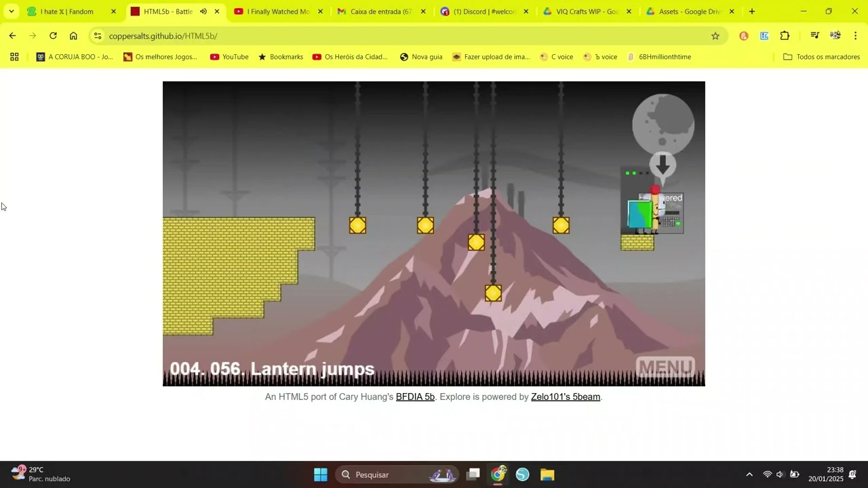Click the Wi-Fi icon in the system tray
This screenshot has height=488, width=868.
click(768, 474)
